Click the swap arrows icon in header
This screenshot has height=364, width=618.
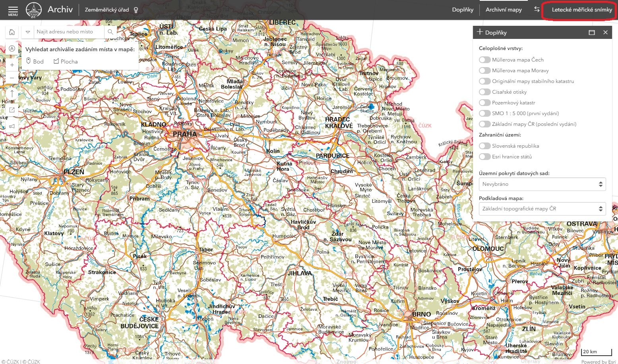coord(537,9)
